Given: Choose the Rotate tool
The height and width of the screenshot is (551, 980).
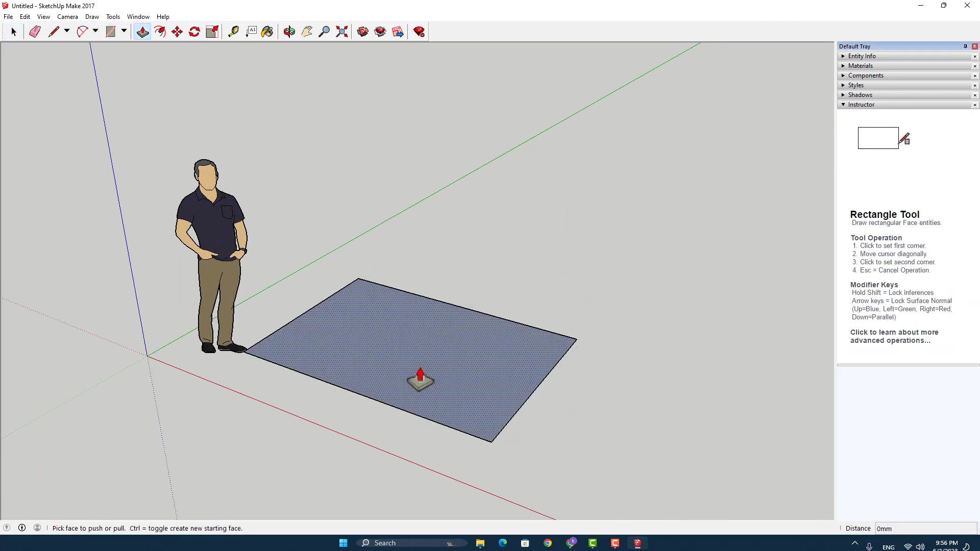Looking at the screenshot, I should tap(194, 32).
